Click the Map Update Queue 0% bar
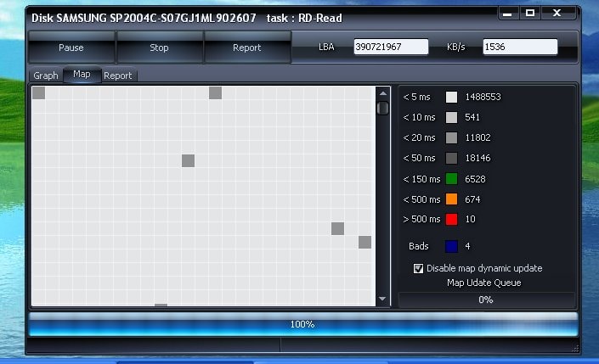 click(x=487, y=300)
